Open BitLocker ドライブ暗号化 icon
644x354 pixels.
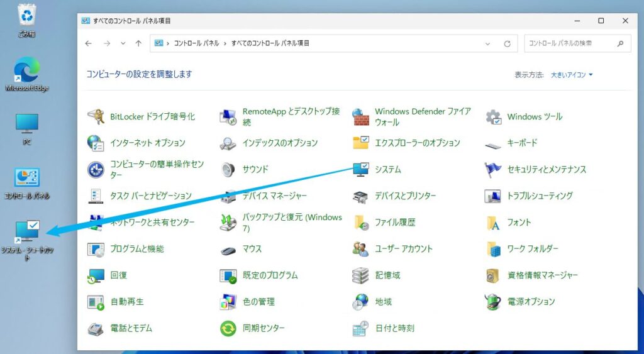96,116
